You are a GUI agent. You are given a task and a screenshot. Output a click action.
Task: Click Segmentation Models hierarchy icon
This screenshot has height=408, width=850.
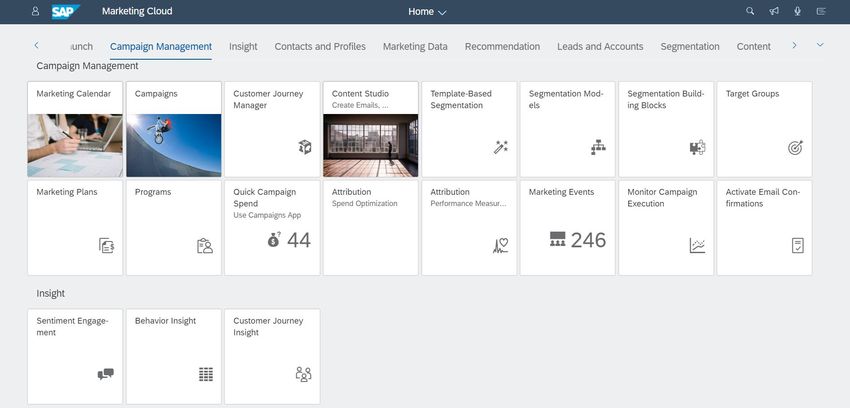pyautogui.click(x=598, y=147)
